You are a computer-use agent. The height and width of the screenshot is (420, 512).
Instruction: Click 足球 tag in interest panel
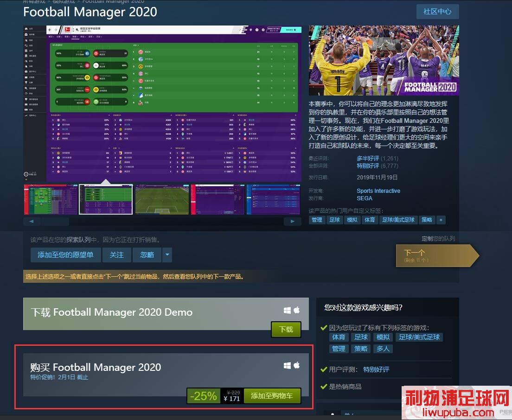(x=361, y=337)
